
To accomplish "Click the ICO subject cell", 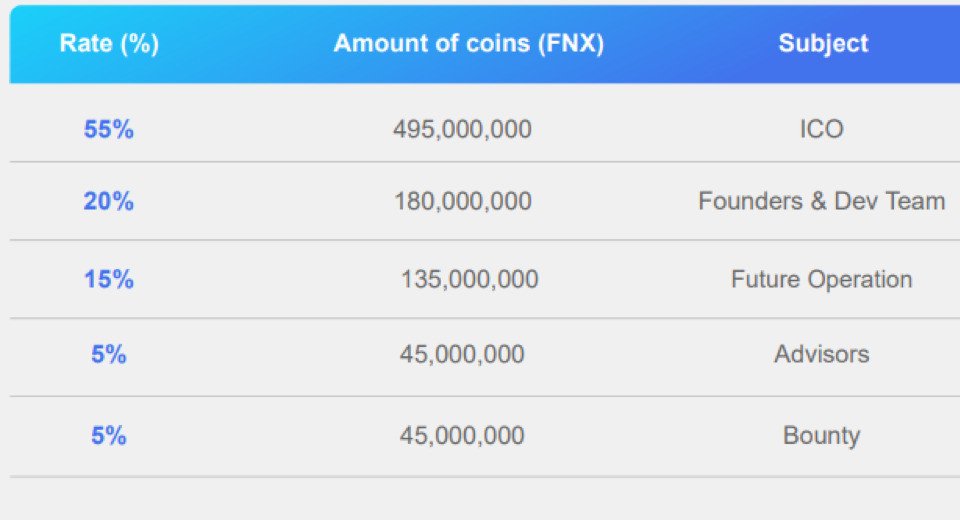I will [x=822, y=129].
